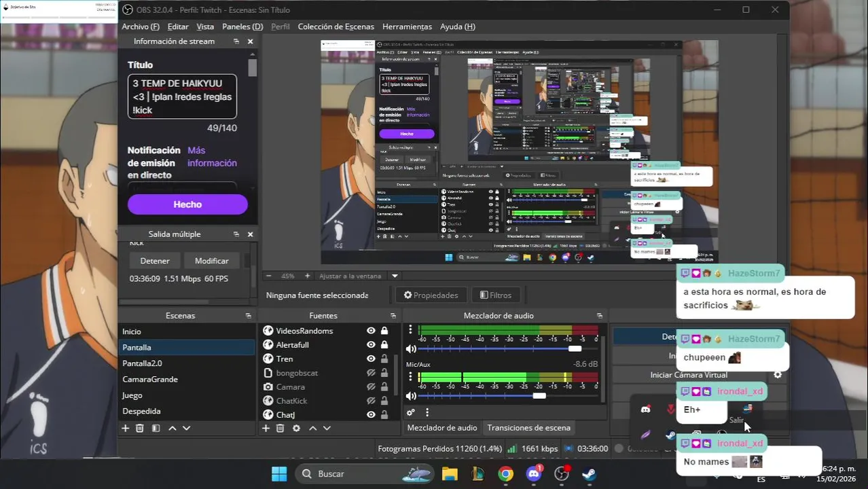
Task: Close the Salida múltiple dock
Action: (x=250, y=234)
